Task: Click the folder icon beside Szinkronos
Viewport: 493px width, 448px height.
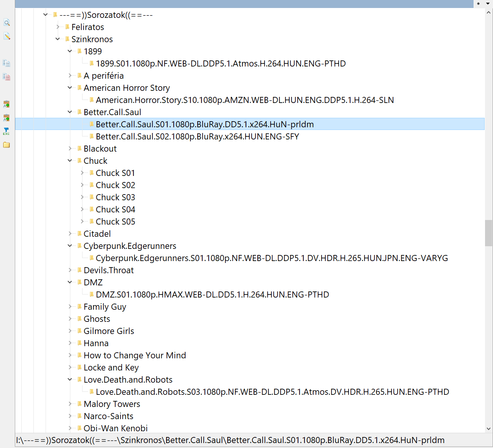Action: click(67, 39)
